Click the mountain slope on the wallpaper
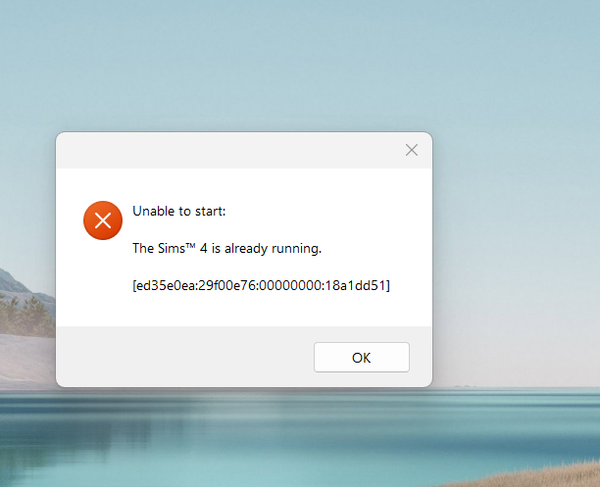The image size is (600, 487). point(15,283)
